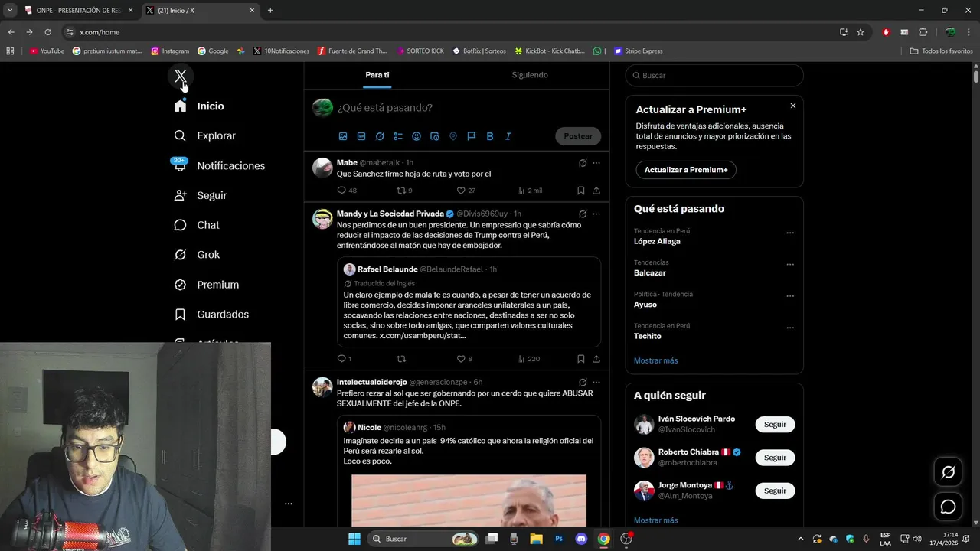This screenshot has width=980, height=551.
Task: Click the Postear button
Action: point(578,136)
